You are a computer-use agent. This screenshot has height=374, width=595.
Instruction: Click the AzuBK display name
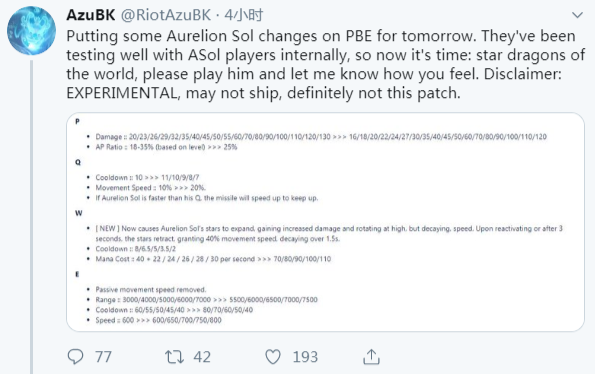91,15
